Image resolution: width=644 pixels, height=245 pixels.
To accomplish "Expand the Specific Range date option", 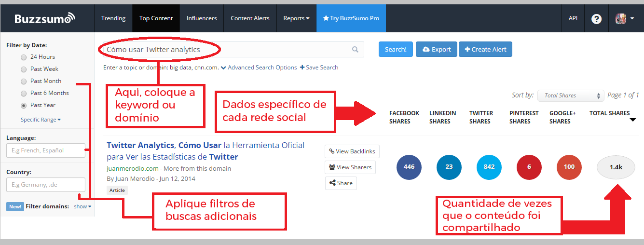I will click(x=41, y=120).
